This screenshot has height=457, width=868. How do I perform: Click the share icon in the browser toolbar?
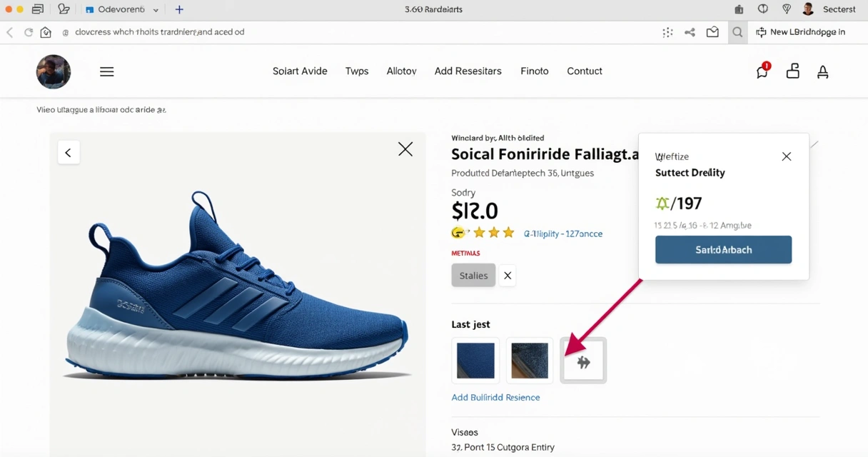click(x=690, y=32)
